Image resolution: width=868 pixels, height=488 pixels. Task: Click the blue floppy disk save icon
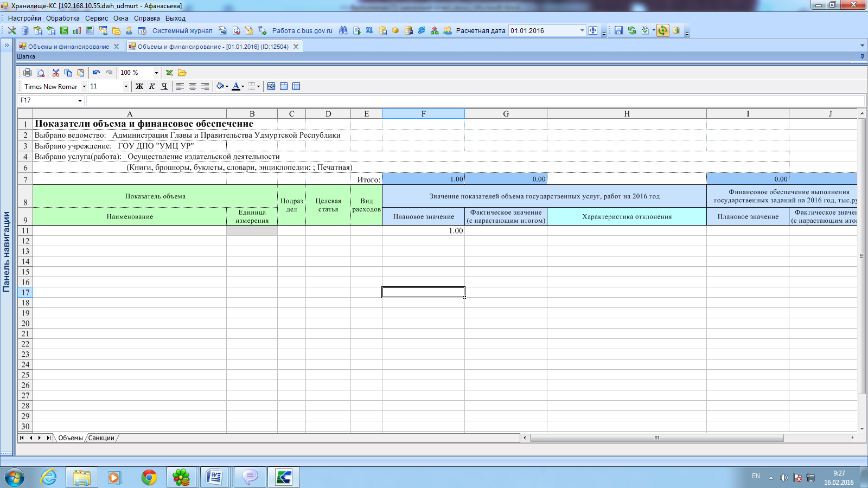[x=618, y=31]
